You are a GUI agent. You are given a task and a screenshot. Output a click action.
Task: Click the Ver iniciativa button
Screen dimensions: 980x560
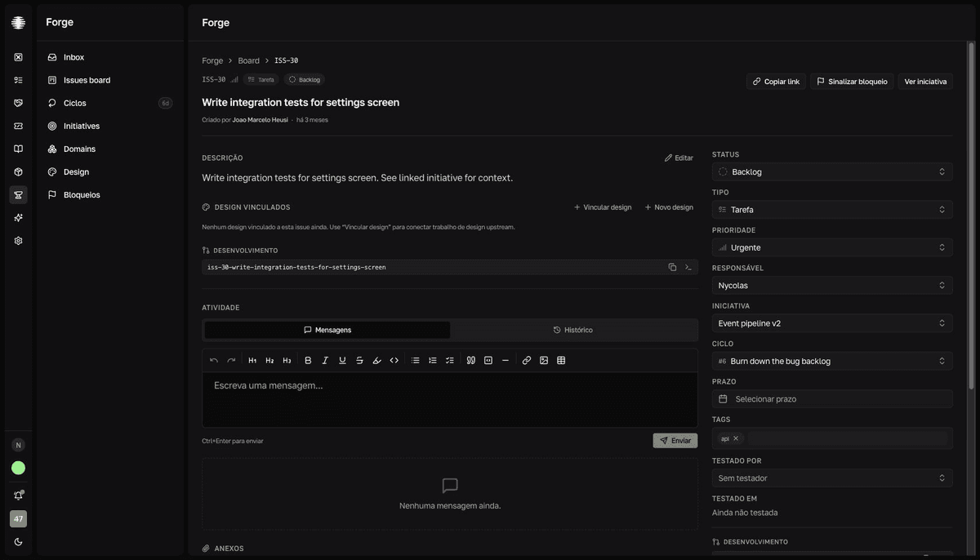[925, 82]
